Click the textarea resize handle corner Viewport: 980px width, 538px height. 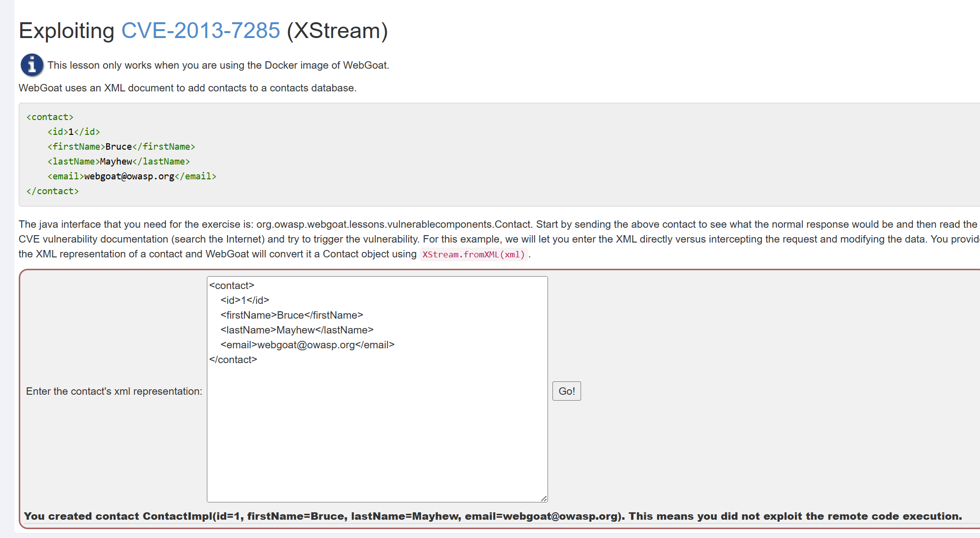click(x=544, y=498)
